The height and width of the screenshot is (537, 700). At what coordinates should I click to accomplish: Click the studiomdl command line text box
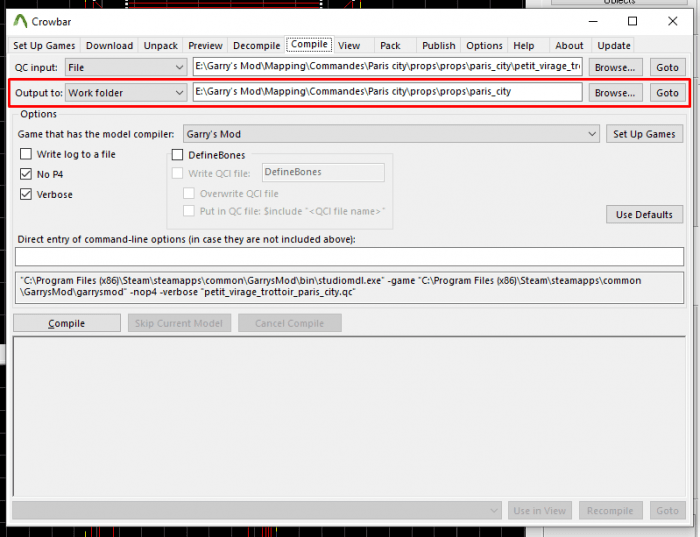(349, 287)
